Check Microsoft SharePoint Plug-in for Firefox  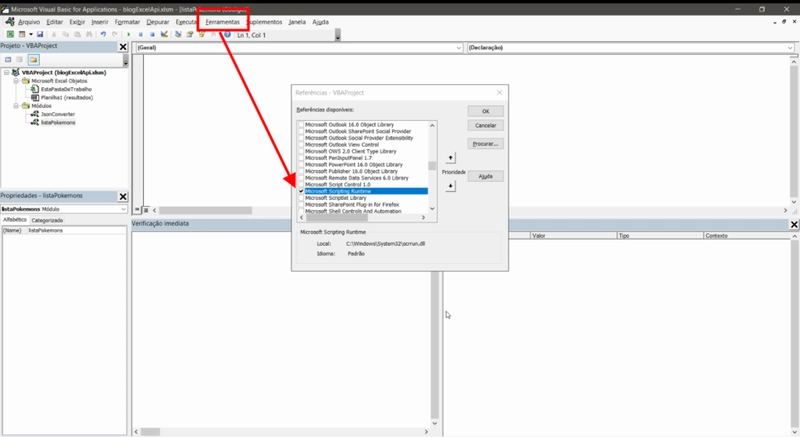[x=301, y=204]
